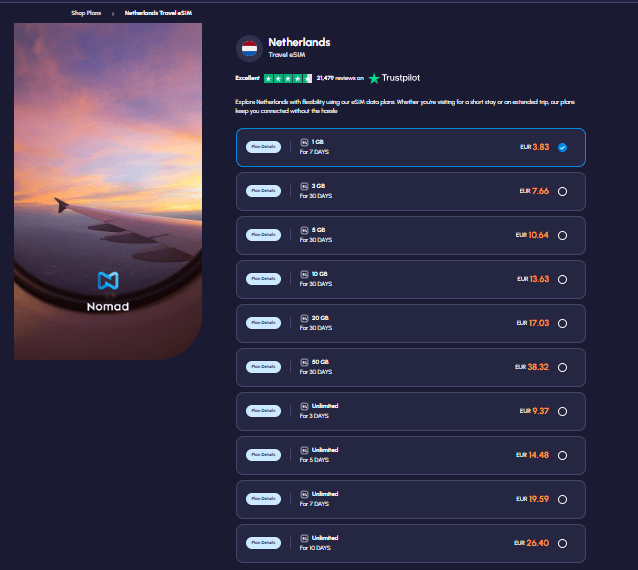Click the 21,479 reviews text
Viewport: 638px width, 570px height.
340,78
